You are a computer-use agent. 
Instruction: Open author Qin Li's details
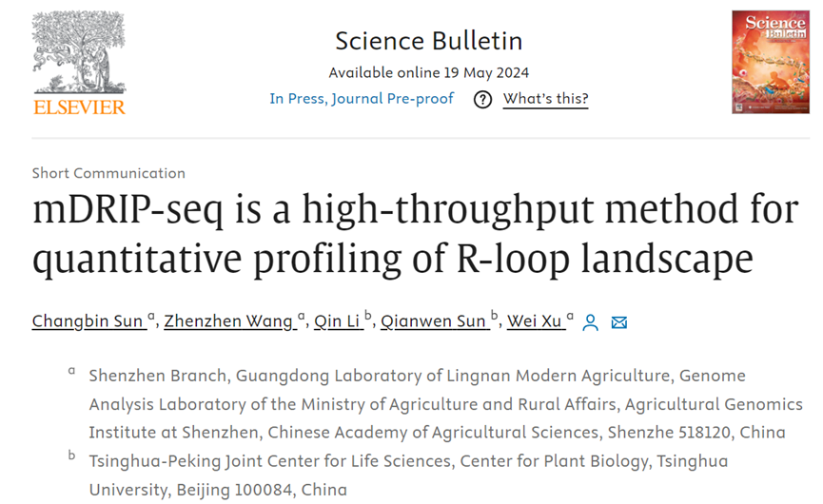(x=339, y=321)
